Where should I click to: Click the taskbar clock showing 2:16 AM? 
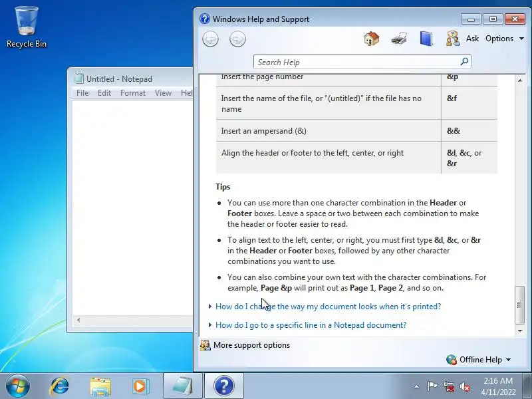(498, 386)
